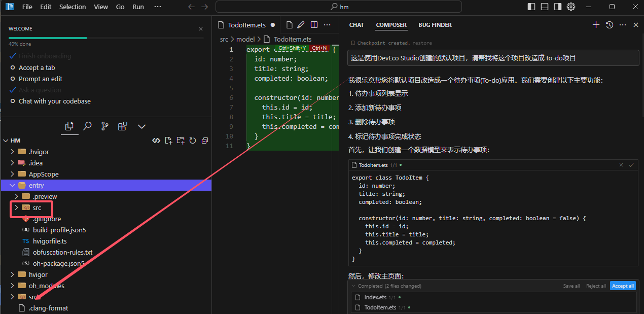Open composer history clock icon
This screenshot has width=644, height=314.
[610, 25]
